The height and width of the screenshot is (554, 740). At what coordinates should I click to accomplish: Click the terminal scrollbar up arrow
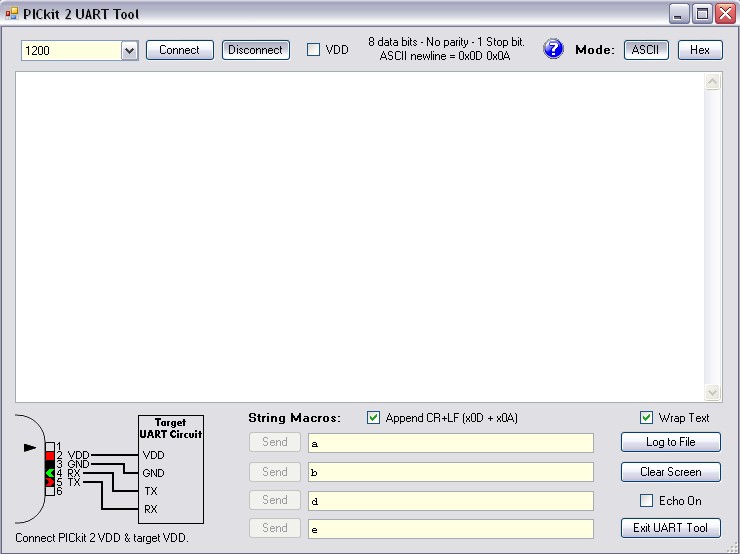tap(712, 82)
